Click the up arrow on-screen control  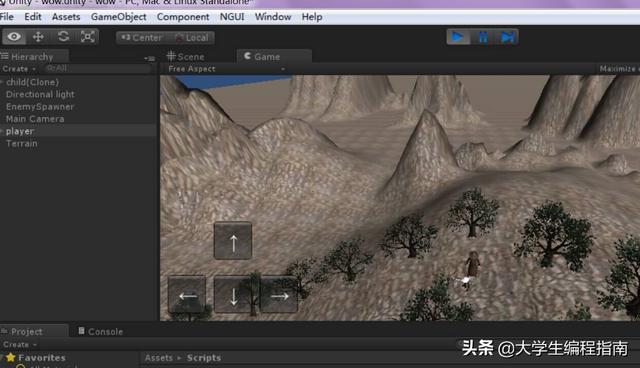point(233,241)
